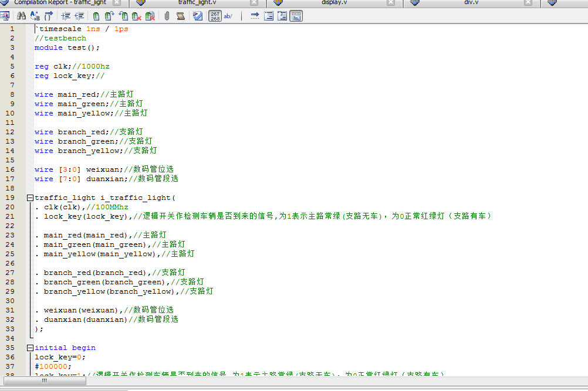Click the single bookmark icon with red X
588x391 pixels.
pos(137,16)
